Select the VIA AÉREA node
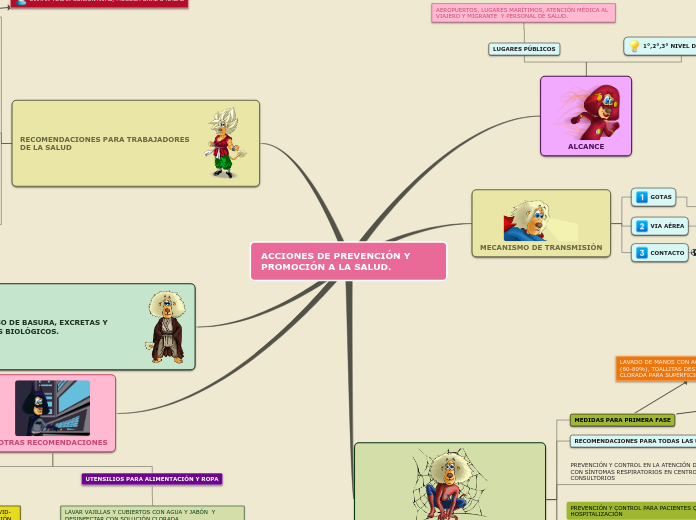The height and width of the screenshot is (520, 696). [660, 226]
